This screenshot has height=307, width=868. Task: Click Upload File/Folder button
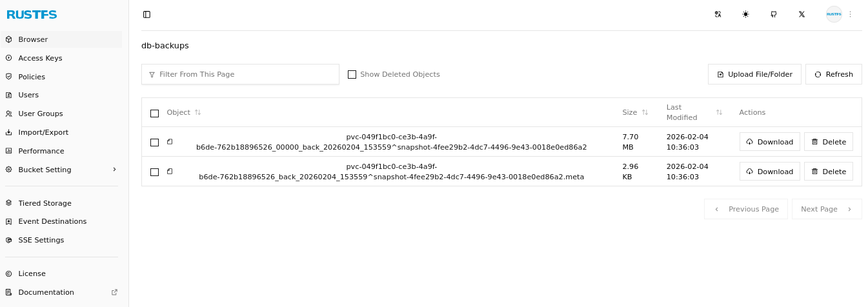click(754, 74)
